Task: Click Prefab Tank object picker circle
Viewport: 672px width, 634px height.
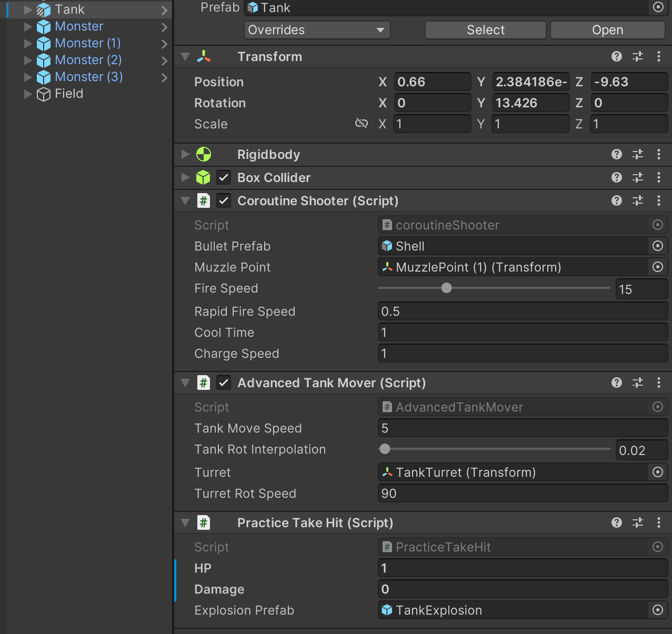Action: pyautogui.click(x=658, y=7)
